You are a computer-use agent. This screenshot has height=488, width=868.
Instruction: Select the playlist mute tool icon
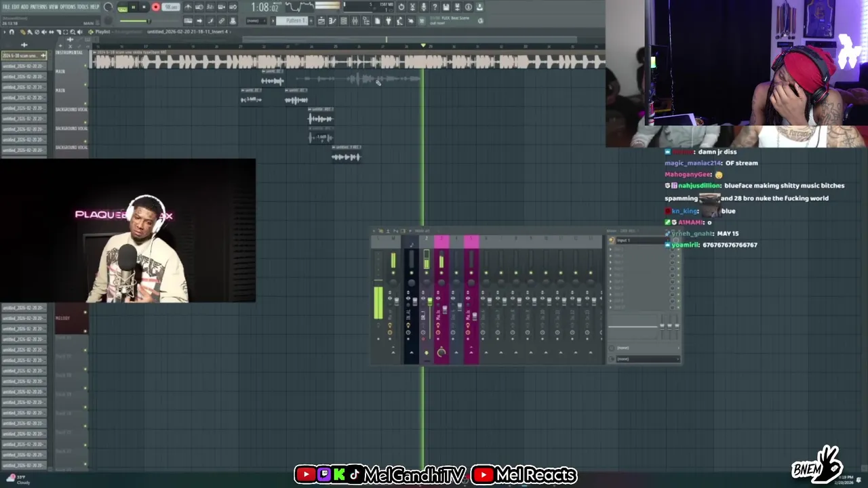(44, 32)
